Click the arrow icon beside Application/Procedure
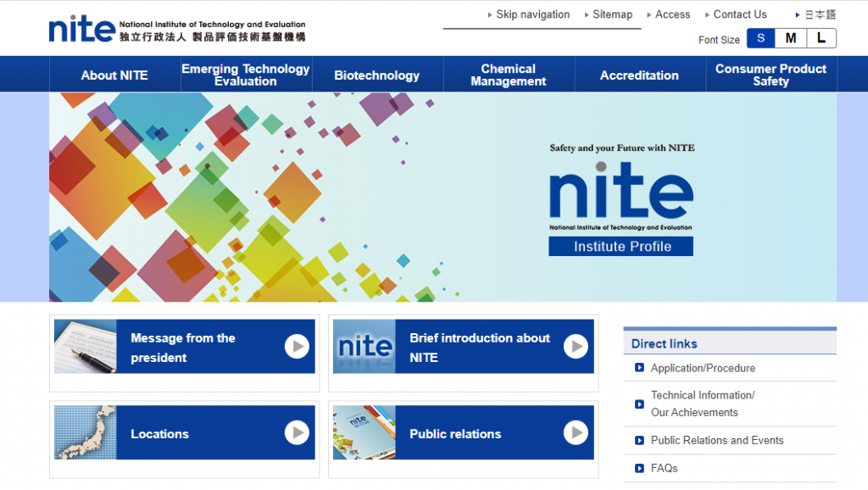Screen dimensions: 868x490 coord(639,368)
